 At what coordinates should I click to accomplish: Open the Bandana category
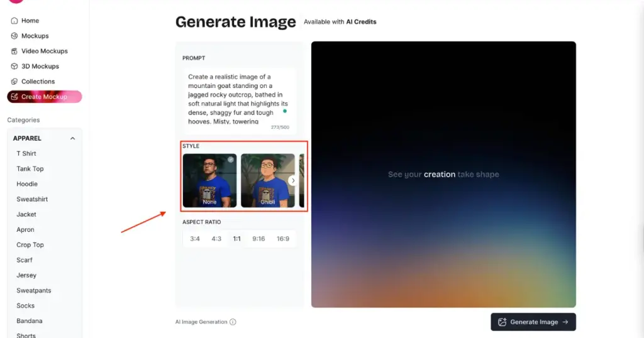click(29, 321)
